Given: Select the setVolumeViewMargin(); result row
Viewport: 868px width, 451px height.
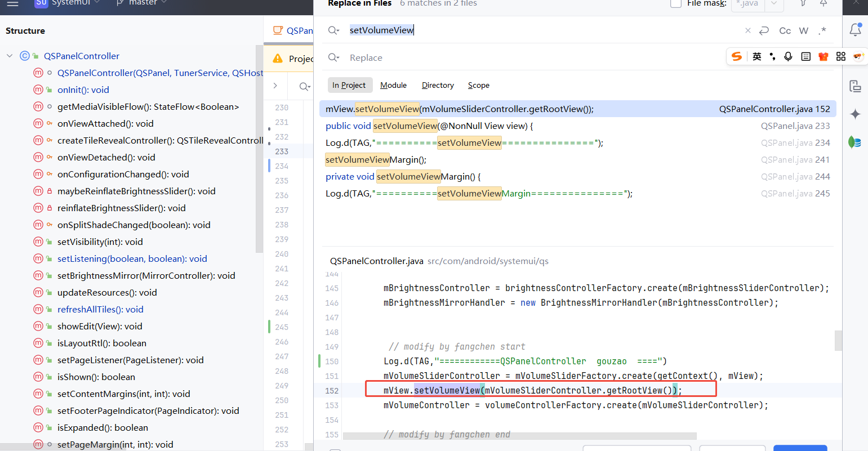Looking at the screenshot, I should (x=577, y=159).
